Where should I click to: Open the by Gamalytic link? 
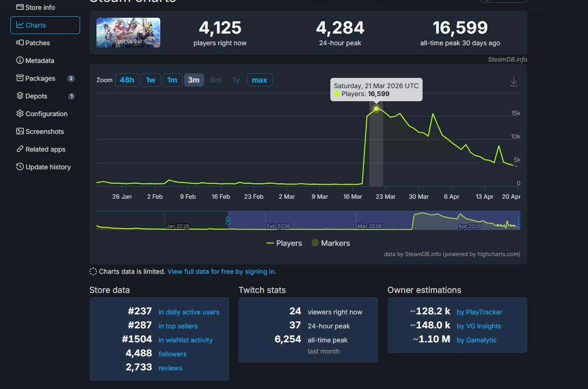pyautogui.click(x=477, y=340)
